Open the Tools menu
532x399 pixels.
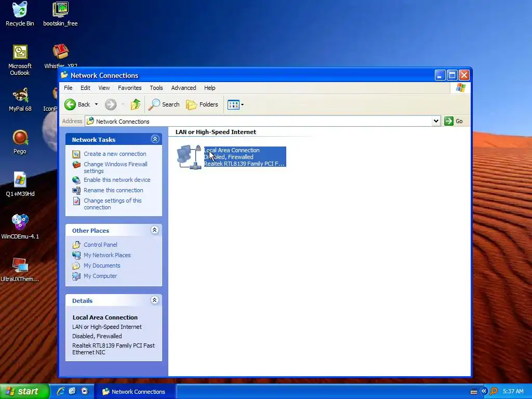pyautogui.click(x=156, y=88)
